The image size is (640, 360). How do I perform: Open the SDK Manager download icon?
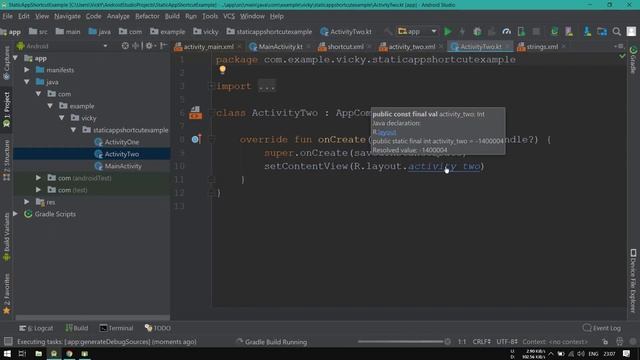(587, 31)
